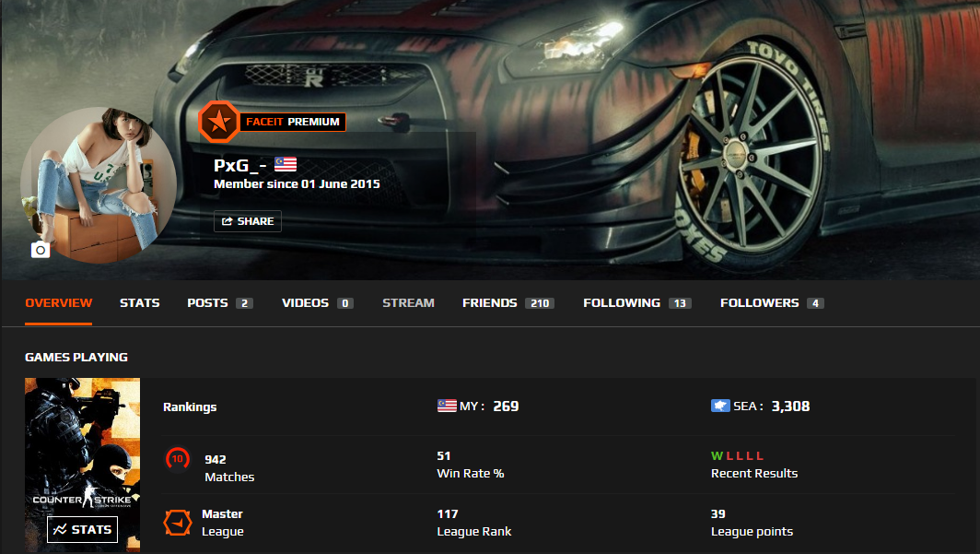The image size is (980, 554).
Task: Click the 'Recent Results' label
Action: pos(754,473)
